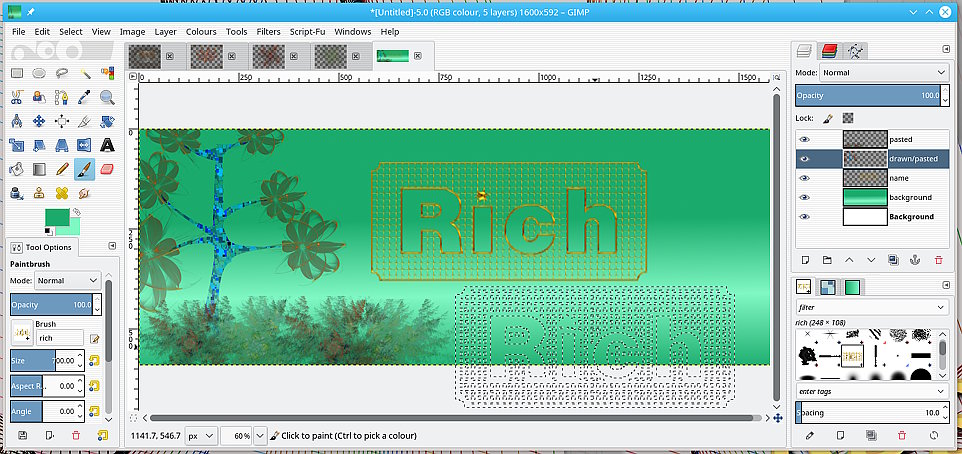Pick the Zoom magnifier tool
The height and width of the screenshot is (454, 962).
coord(107,96)
